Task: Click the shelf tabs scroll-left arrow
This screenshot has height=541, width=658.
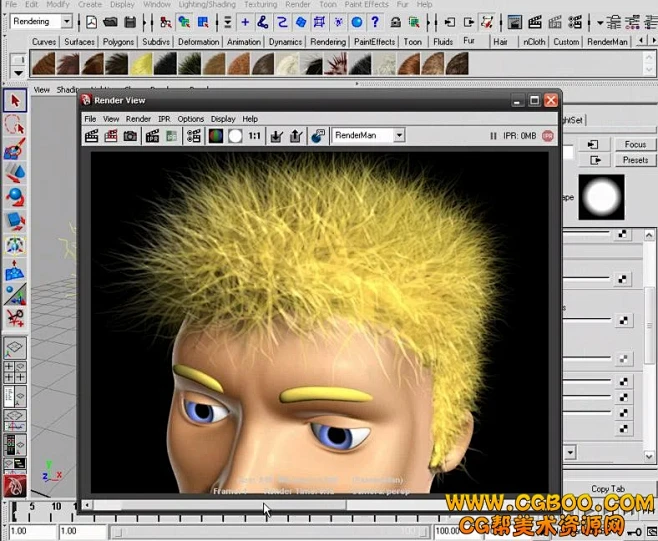Action: tap(640, 41)
